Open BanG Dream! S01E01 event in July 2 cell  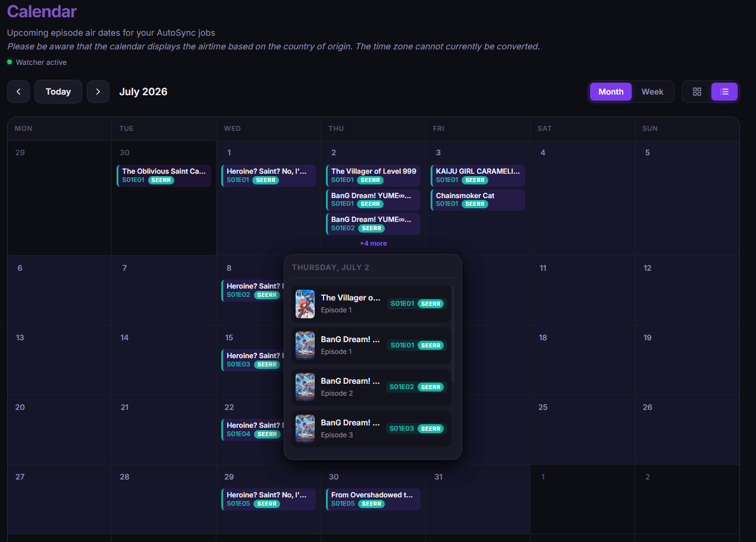pos(374,200)
